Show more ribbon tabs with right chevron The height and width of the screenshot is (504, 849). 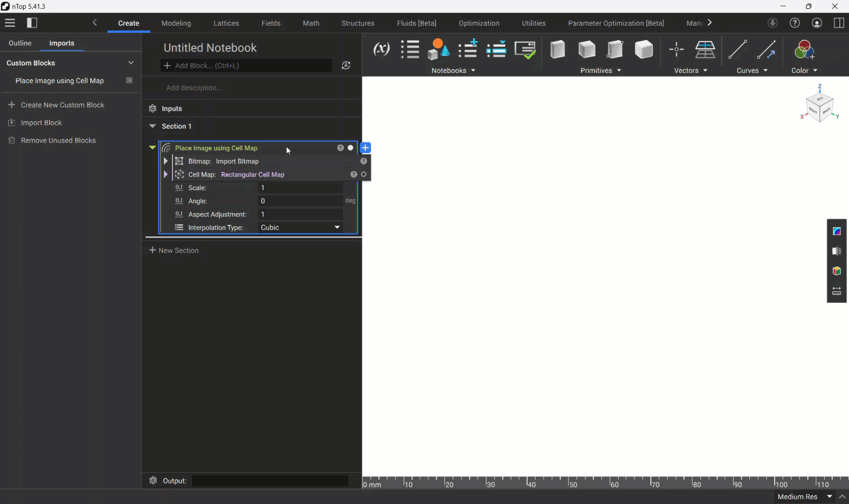[x=710, y=22]
